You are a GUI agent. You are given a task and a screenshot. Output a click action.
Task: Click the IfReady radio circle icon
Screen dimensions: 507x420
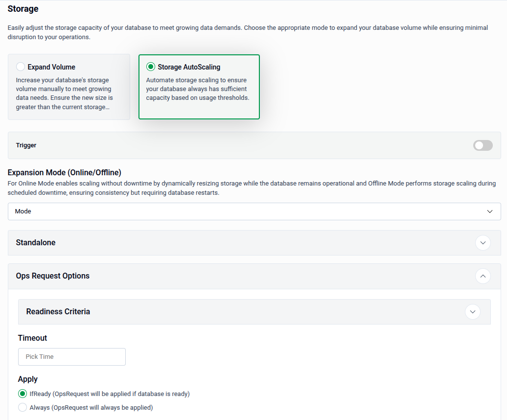(x=22, y=394)
